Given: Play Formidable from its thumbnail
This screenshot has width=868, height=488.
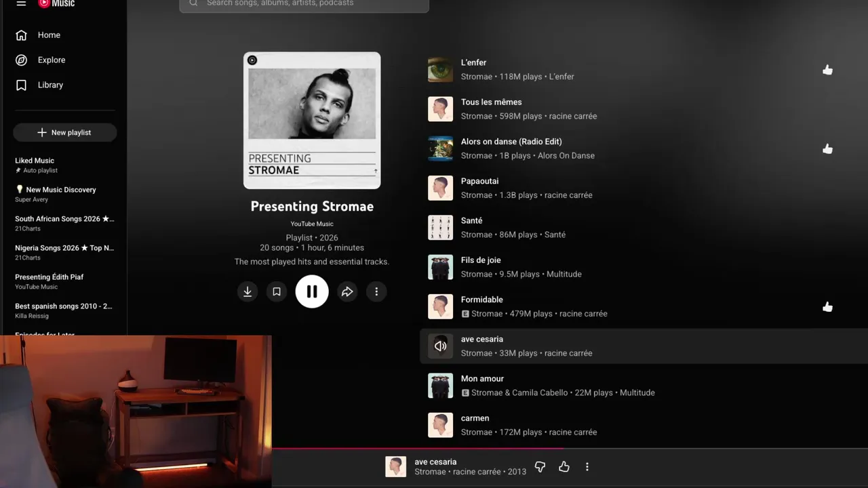Looking at the screenshot, I should pyautogui.click(x=440, y=306).
